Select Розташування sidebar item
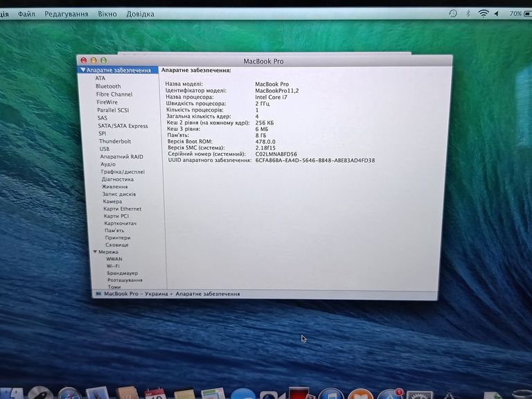 pos(125,280)
